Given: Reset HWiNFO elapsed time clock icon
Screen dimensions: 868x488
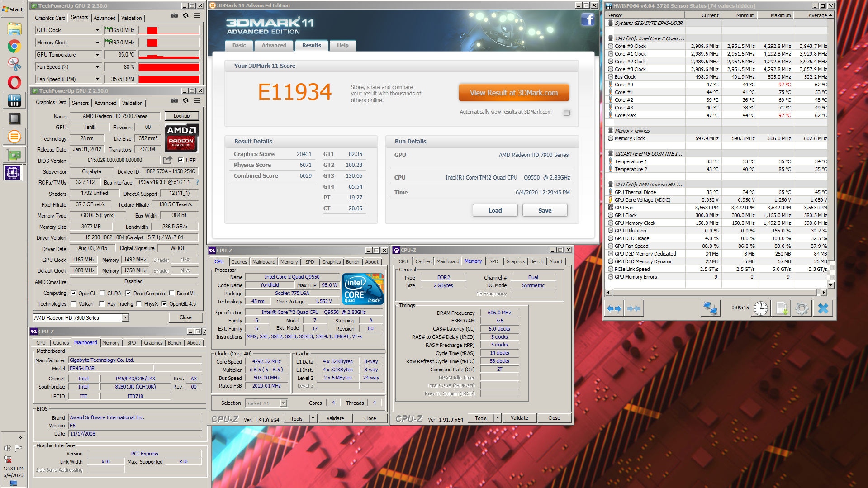Looking at the screenshot, I should (x=761, y=308).
